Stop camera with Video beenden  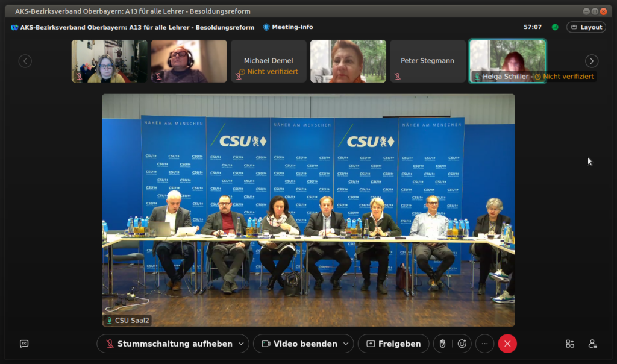pos(300,344)
